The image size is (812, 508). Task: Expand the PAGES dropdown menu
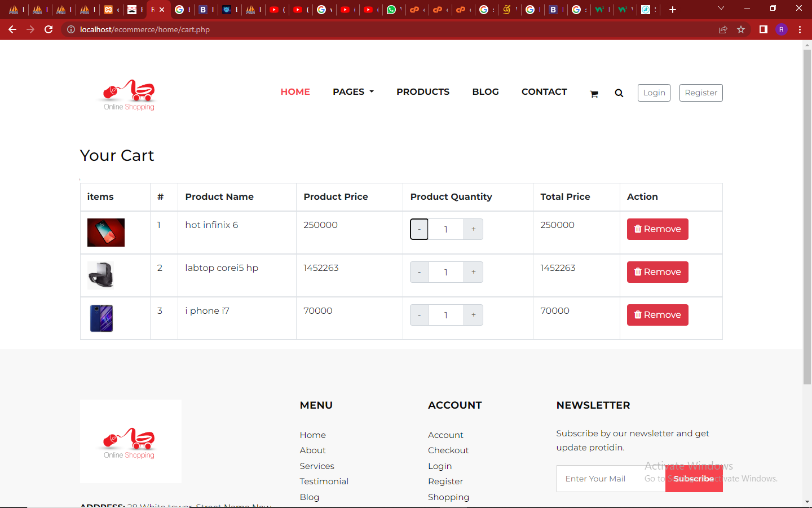click(353, 91)
